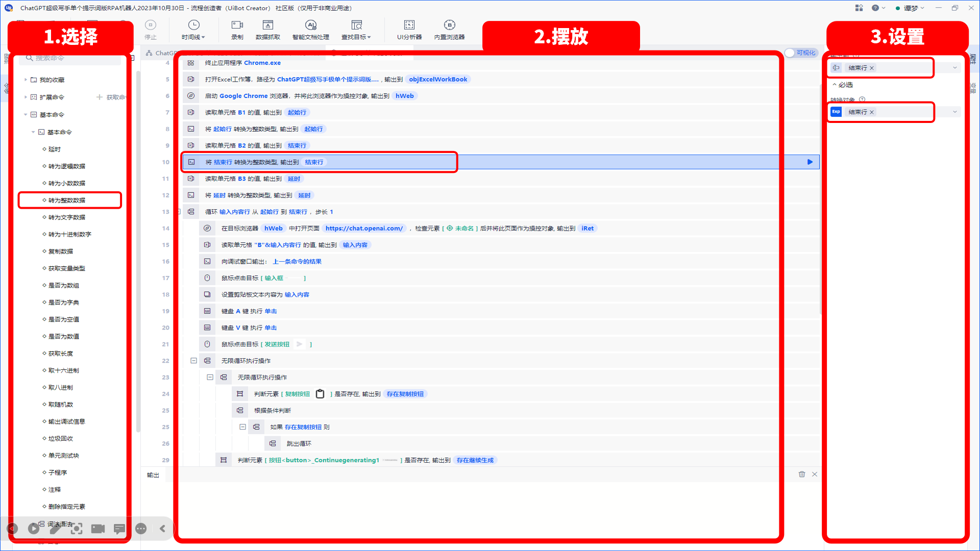Expand the 扩展命令 tree node
980x551 pixels.
26,97
